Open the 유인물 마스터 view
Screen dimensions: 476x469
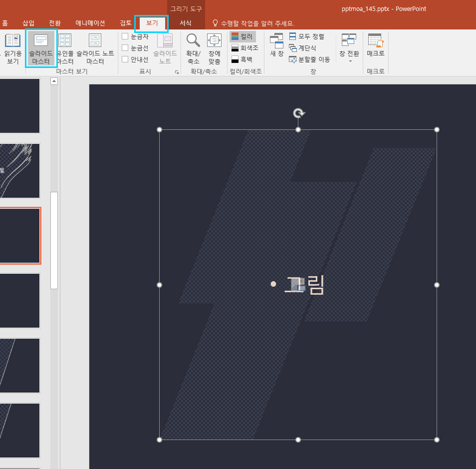point(65,48)
